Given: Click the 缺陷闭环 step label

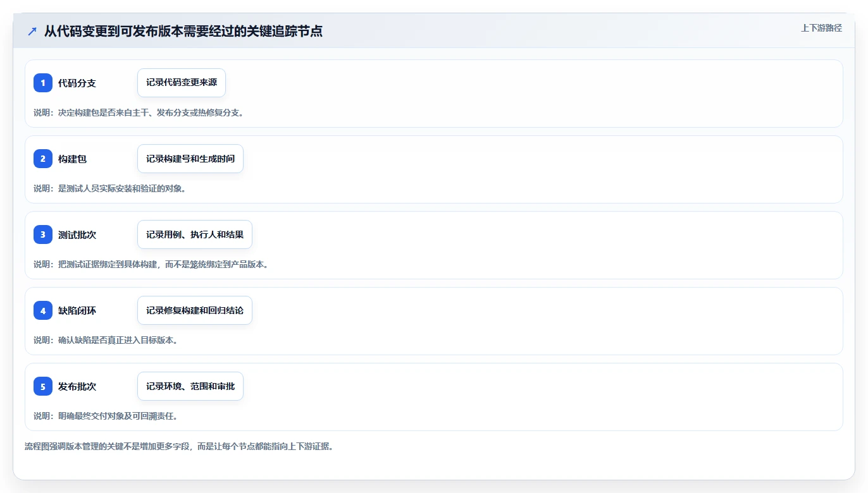Looking at the screenshot, I should (77, 310).
